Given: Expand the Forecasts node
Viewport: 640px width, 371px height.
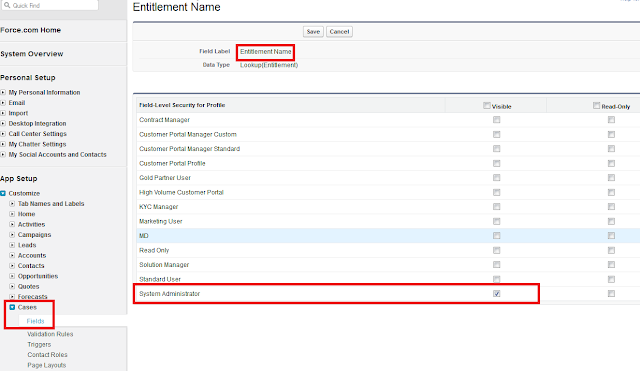Looking at the screenshot, I should (x=12, y=297).
